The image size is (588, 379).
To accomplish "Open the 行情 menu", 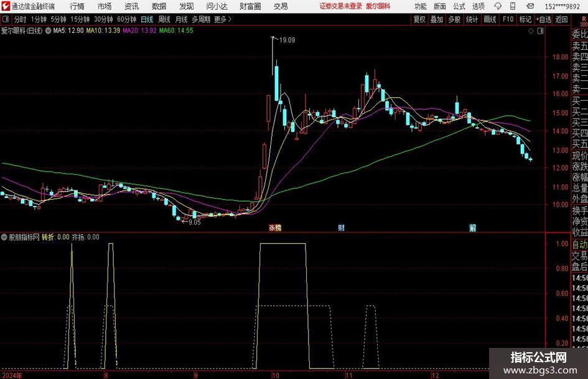I will tap(77, 6).
